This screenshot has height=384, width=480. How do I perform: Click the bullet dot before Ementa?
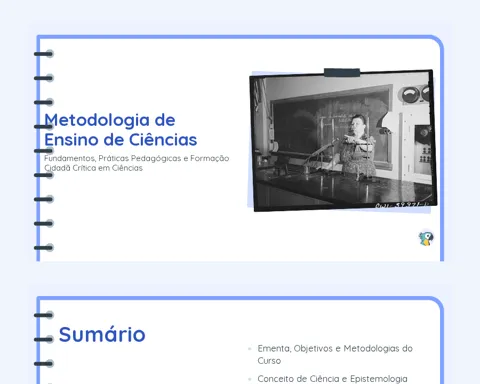249,349
